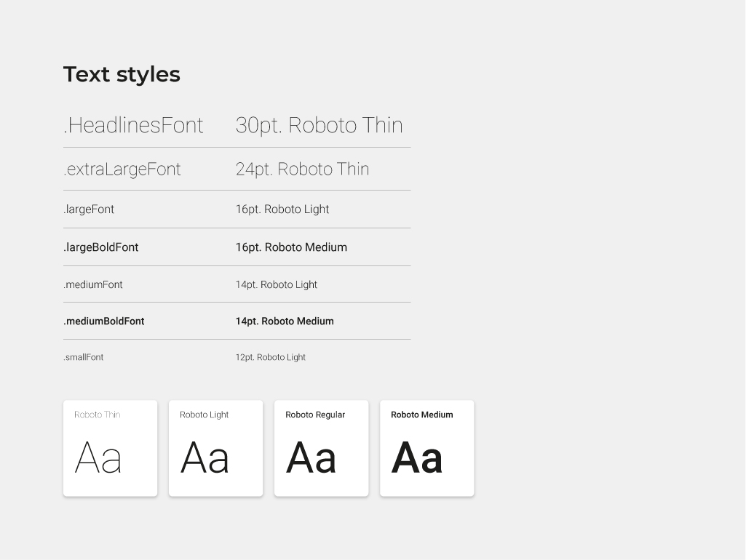Click the Aa sample in Roboto Light card
746x560 pixels.
pyautogui.click(x=203, y=457)
